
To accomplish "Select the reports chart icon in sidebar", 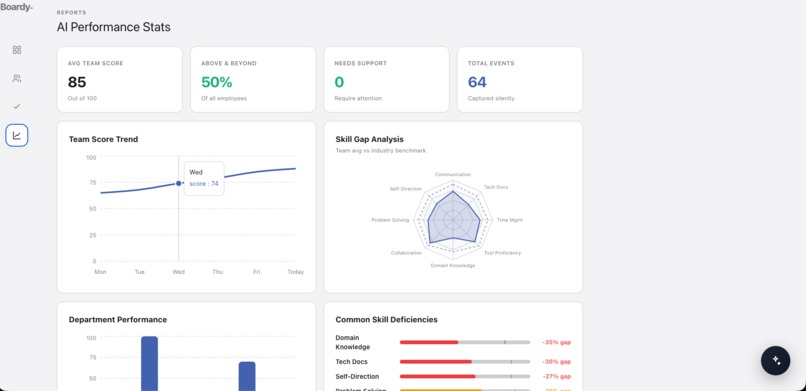I will (x=17, y=136).
